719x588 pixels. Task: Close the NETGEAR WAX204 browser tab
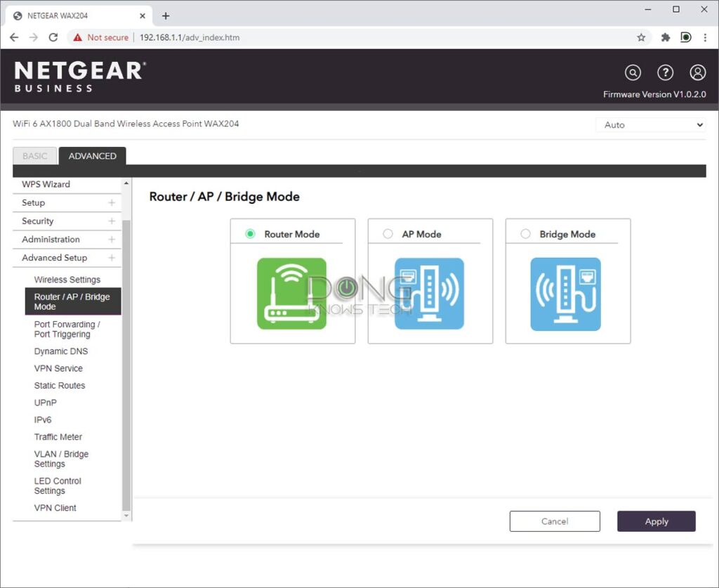point(143,16)
